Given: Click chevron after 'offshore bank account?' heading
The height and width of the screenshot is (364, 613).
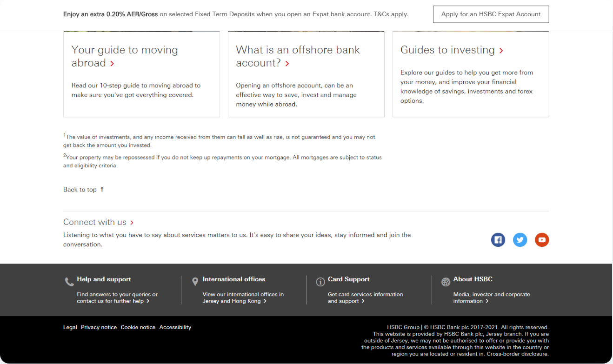Looking at the screenshot, I should pos(287,64).
